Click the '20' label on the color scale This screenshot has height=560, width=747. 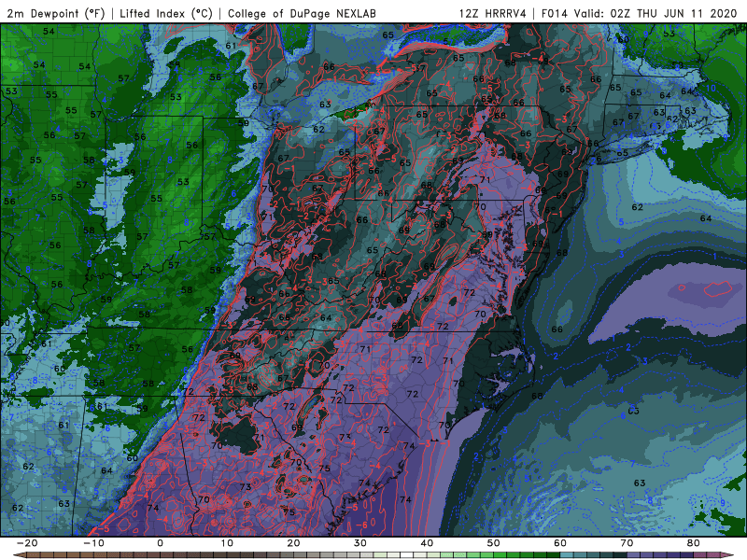293,543
